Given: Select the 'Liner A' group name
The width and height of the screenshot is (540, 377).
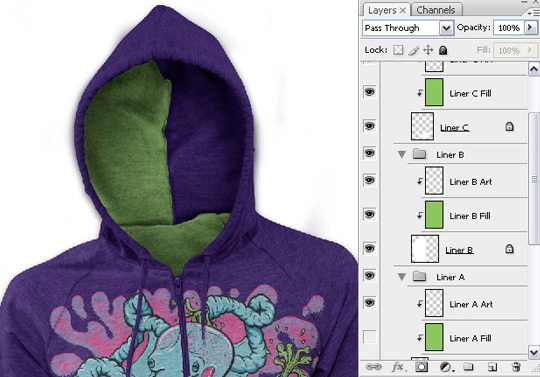Looking at the screenshot, I should click(450, 277).
